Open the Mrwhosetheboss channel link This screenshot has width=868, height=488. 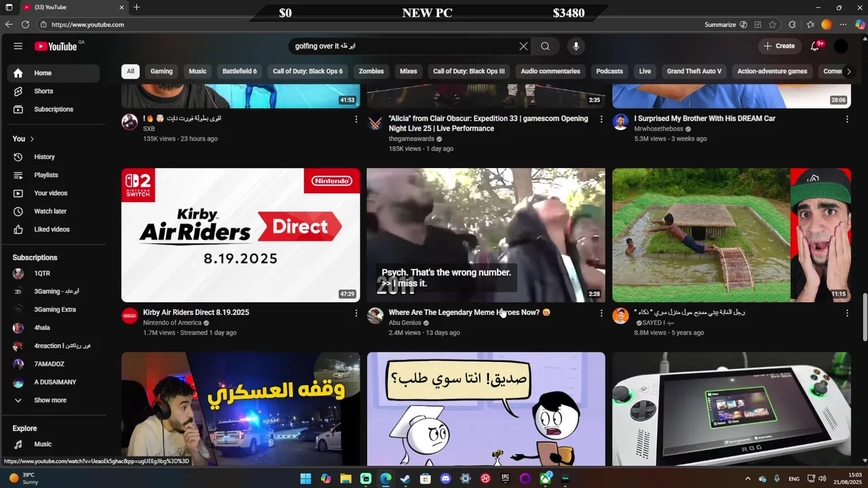(x=658, y=129)
